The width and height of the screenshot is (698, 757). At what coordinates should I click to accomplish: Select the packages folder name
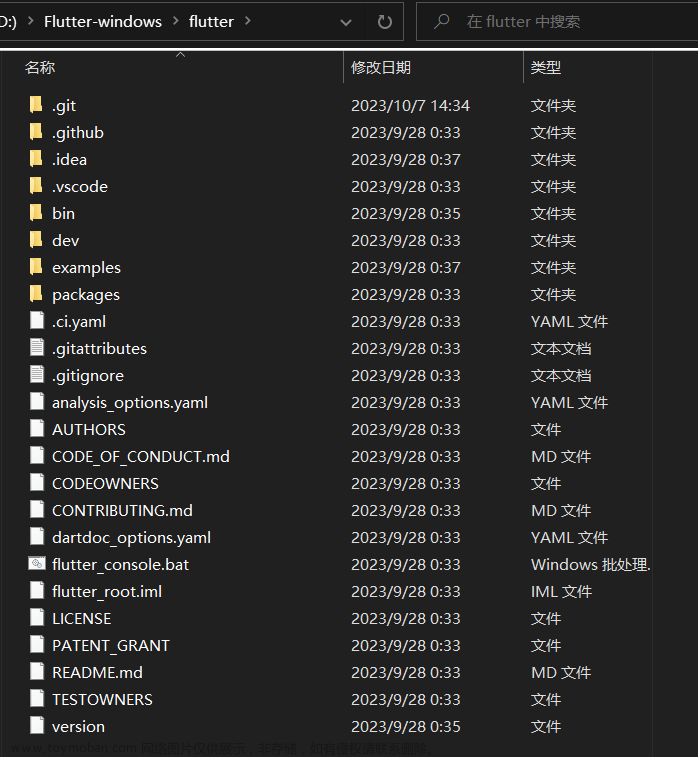tap(86, 295)
